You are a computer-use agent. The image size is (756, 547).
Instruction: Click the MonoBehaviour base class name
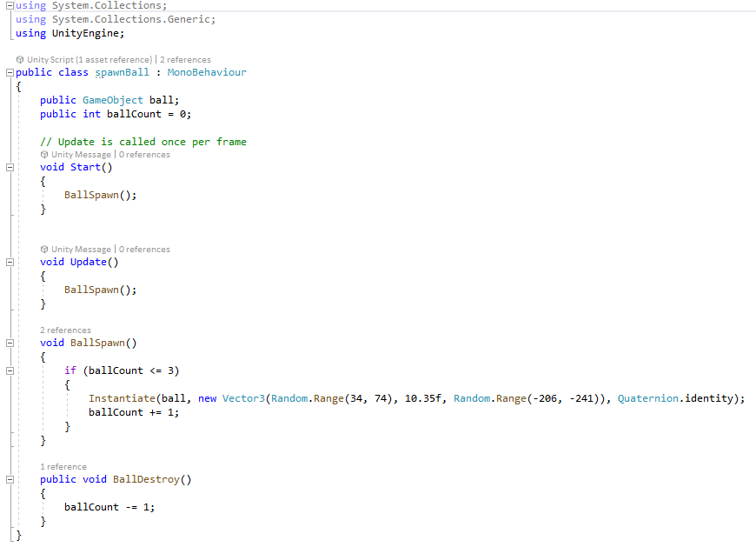207,72
